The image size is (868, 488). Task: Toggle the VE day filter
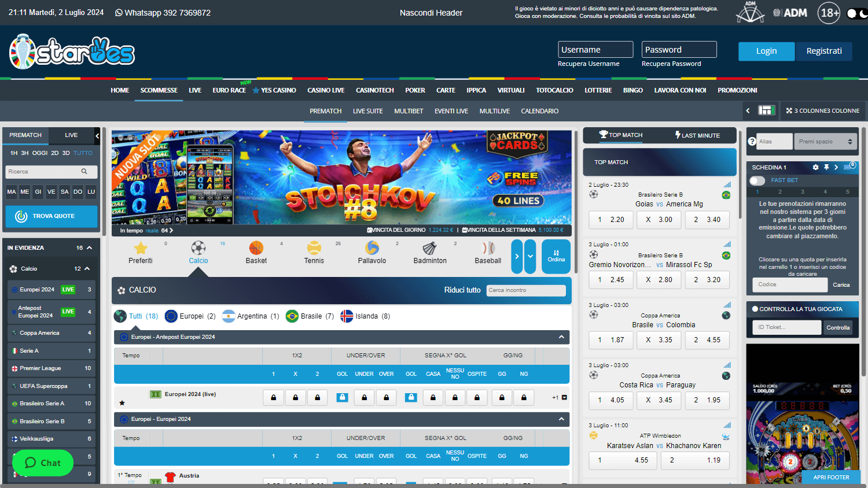pos(52,192)
